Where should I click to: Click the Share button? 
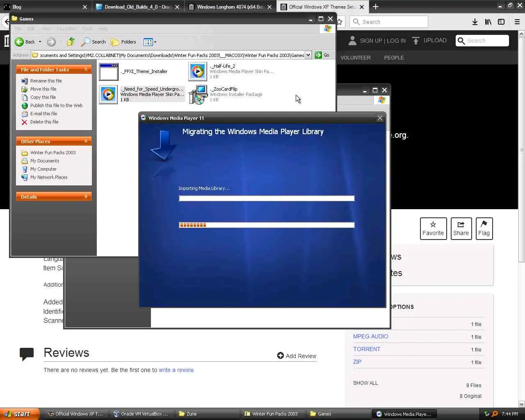tap(461, 228)
